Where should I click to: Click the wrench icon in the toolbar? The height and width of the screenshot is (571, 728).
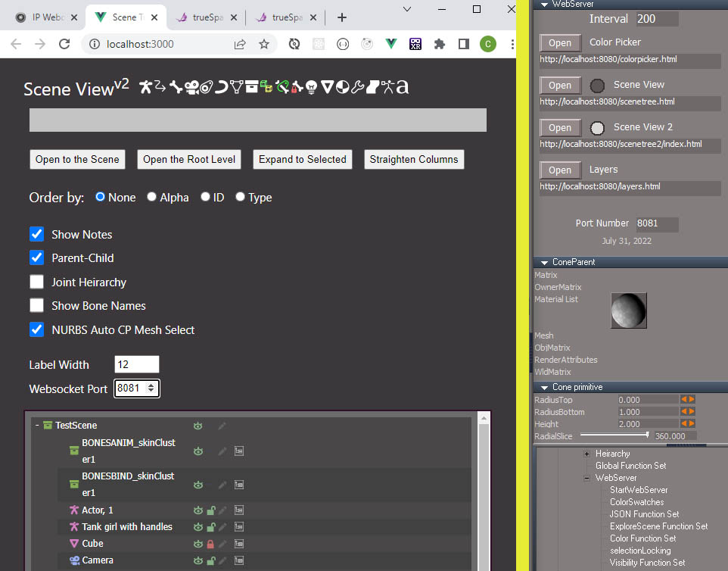coord(357,87)
